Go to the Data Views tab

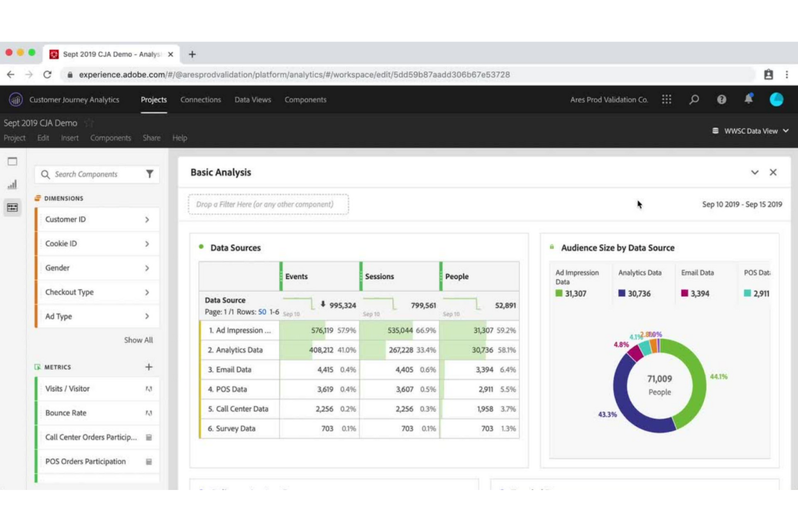tap(253, 100)
